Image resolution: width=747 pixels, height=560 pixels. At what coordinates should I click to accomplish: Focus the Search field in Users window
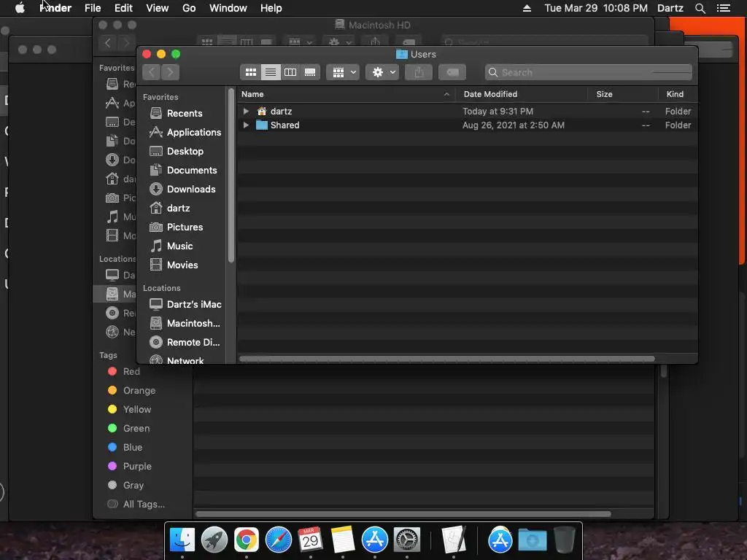(x=589, y=72)
